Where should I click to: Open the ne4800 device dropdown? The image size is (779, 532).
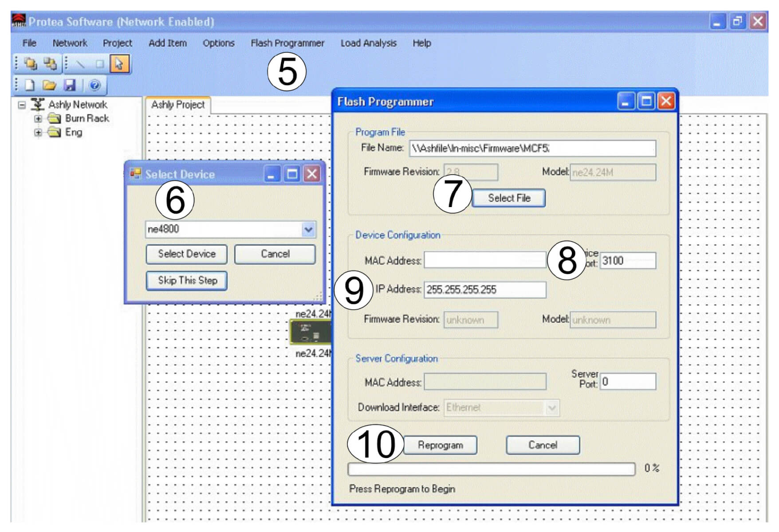click(x=308, y=230)
